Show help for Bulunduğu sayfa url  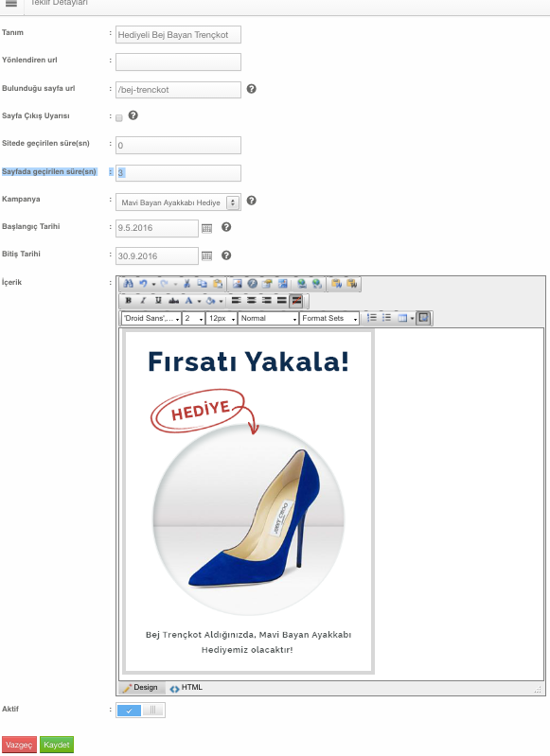coord(252,89)
